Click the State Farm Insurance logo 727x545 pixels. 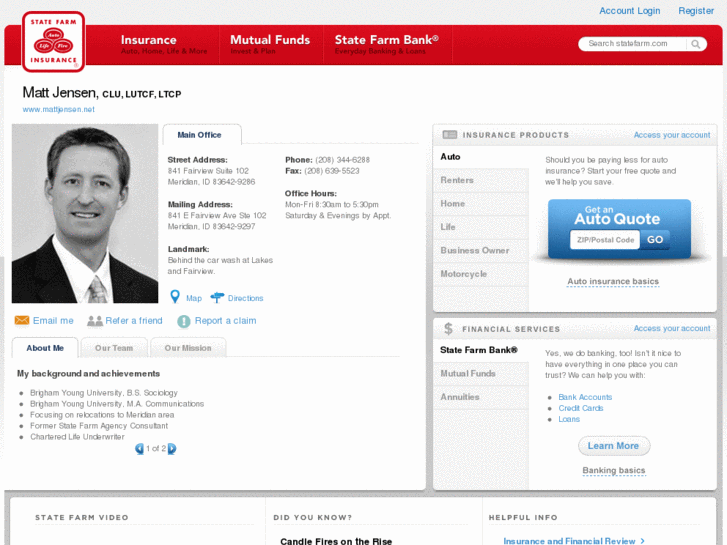pos(53,42)
